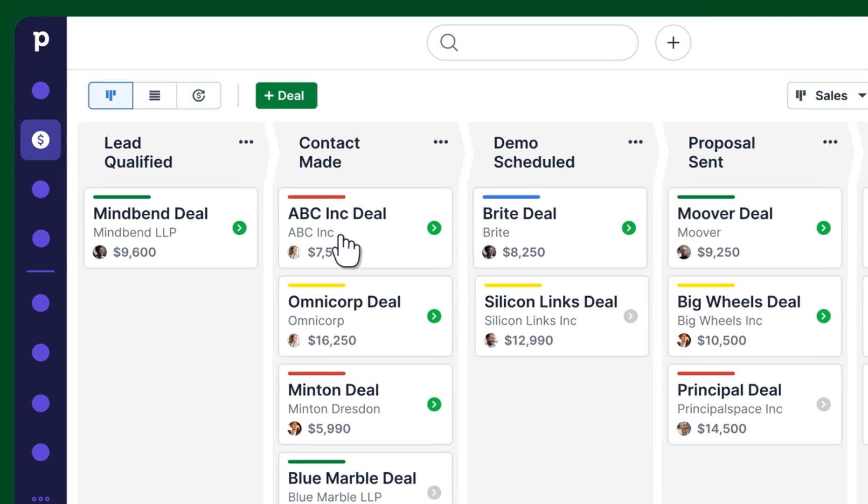868x504 pixels.
Task: Open the Omnicorp Deal card
Action: tap(365, 316)
